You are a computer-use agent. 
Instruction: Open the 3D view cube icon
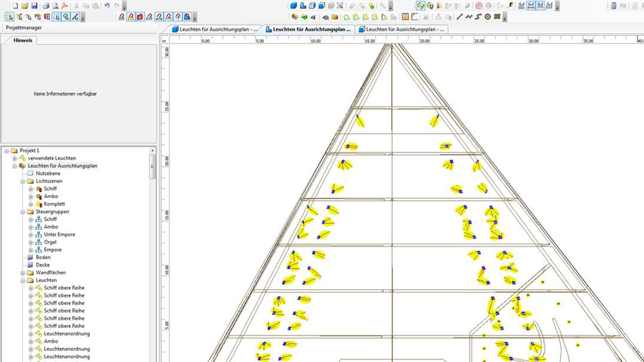tap(293, 6)
